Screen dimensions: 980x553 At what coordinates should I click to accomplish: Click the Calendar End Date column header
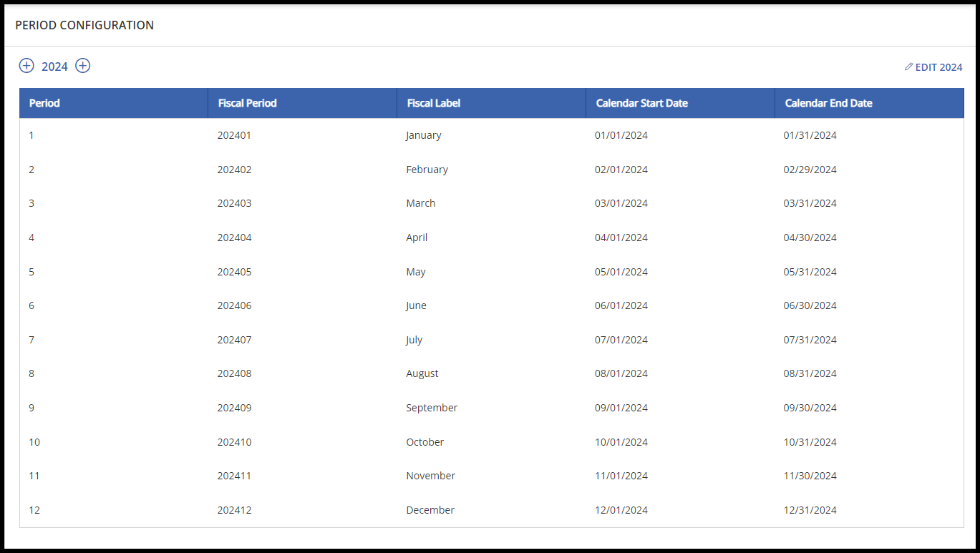[x=828, y=103]
